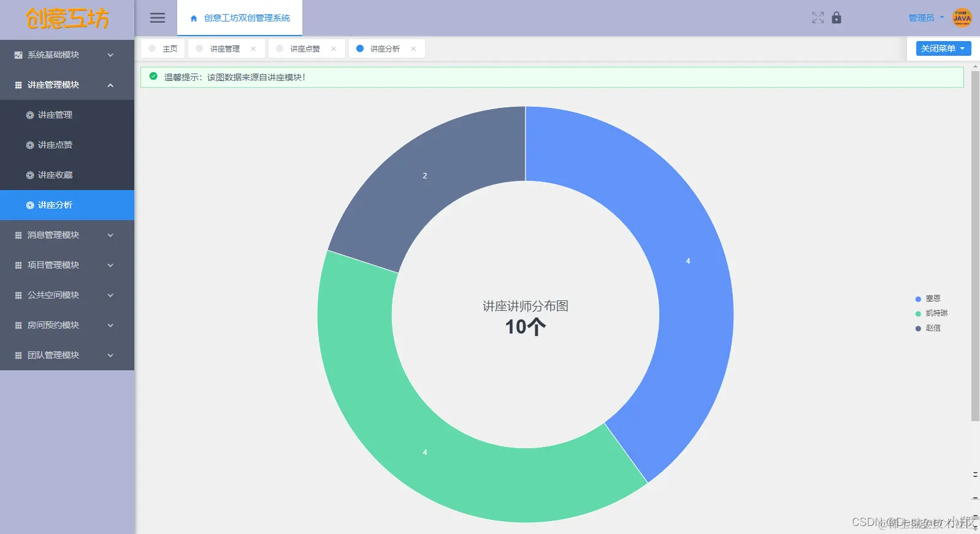This screenshot has width=980, height=534.
Task: Click the 温馨提示 banner text
Action: pyautogui.click(x=235, y=77)
